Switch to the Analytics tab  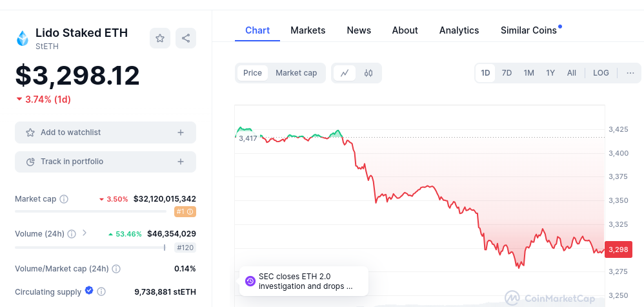point(459,30)
